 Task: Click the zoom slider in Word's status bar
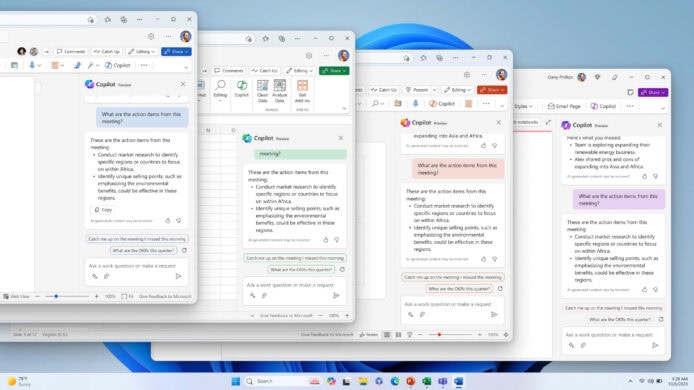click(67, 296)
